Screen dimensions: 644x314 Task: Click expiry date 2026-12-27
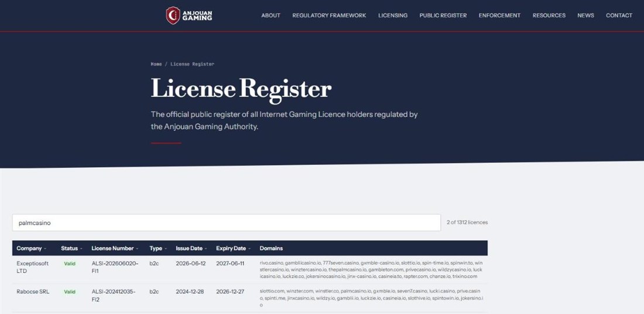coord(230,292)
